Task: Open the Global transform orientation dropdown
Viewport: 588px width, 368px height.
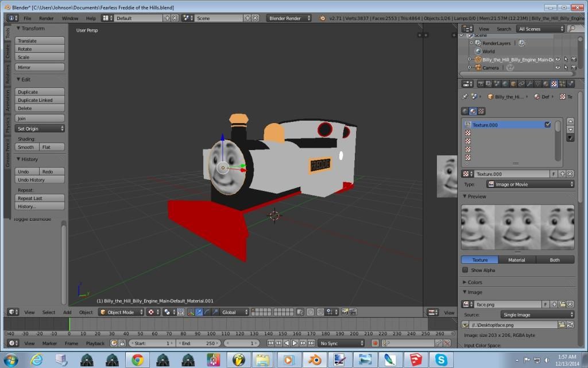Action: (x=234, y=312)
